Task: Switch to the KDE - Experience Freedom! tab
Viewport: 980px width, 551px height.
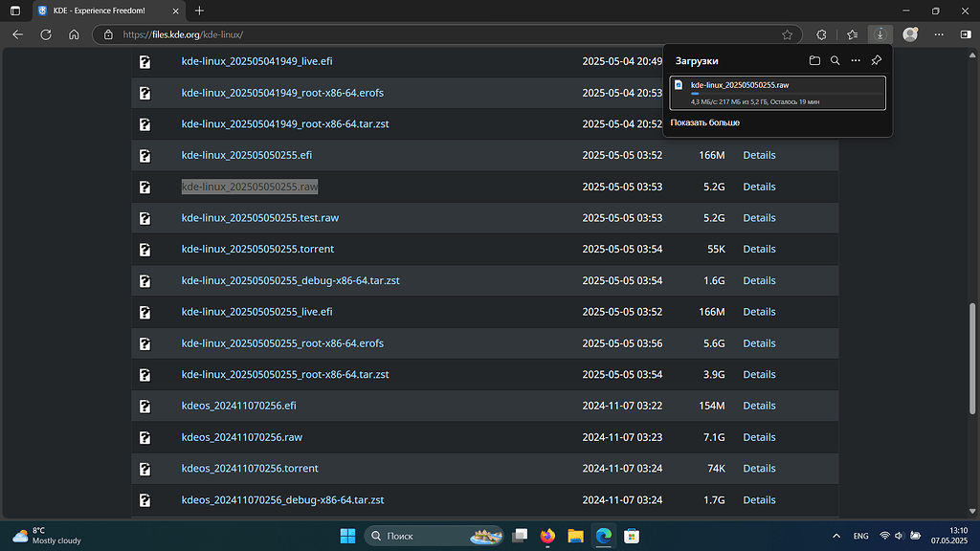Action: 100,11
